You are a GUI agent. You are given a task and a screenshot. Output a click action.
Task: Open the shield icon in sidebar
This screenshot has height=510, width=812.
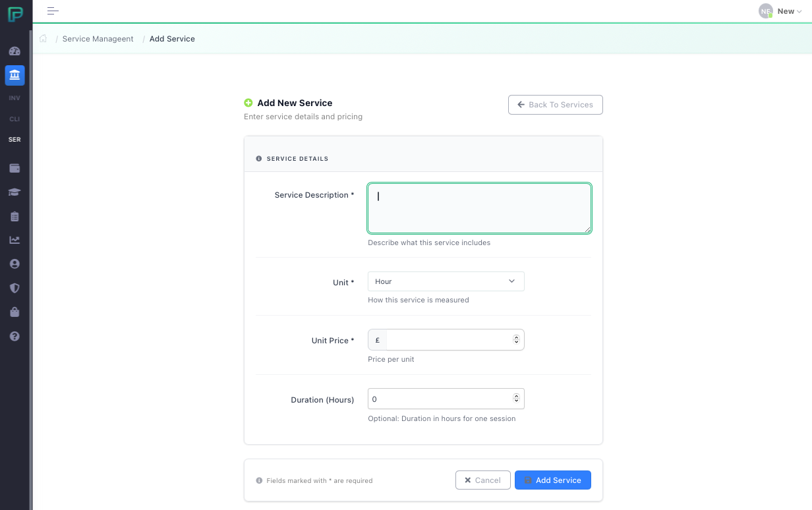coord(14,288)
